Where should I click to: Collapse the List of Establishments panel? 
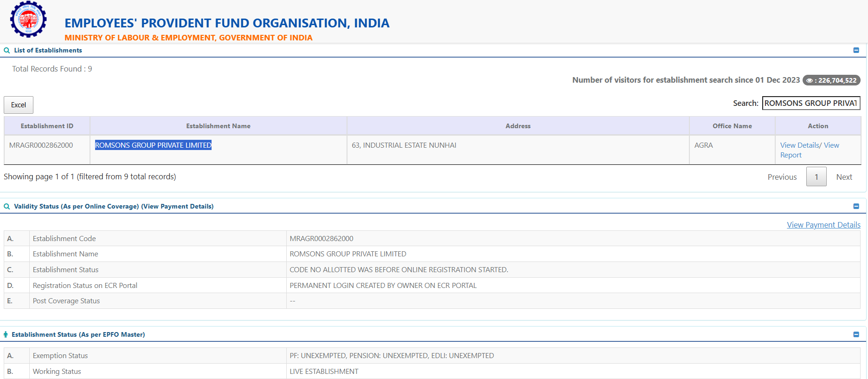tap(856, 50)
